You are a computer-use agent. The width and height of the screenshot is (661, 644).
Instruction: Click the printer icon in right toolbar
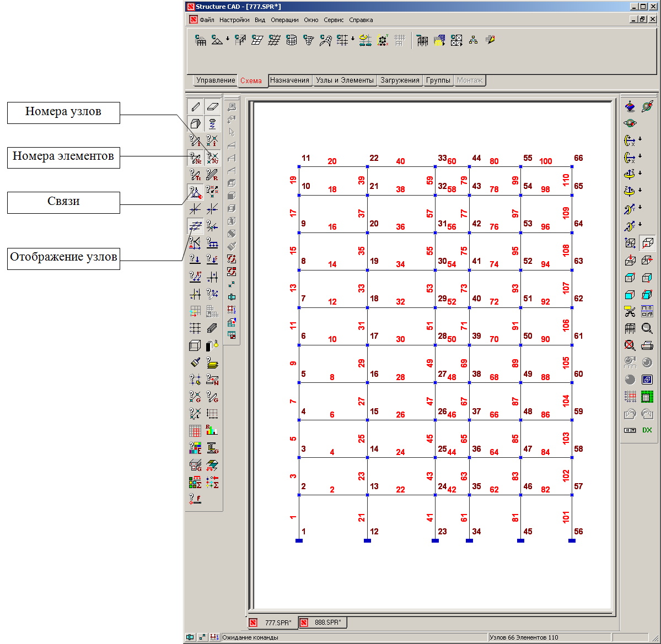(x=647, y=345)
